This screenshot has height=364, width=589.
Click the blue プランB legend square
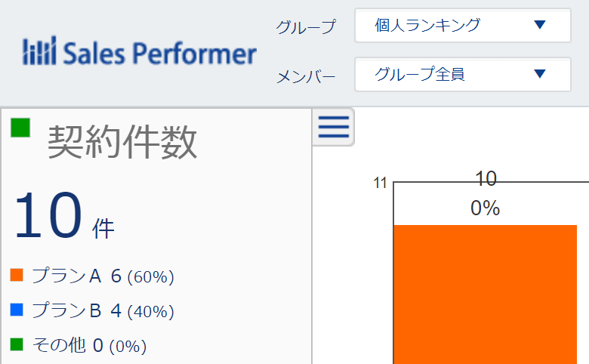(17, 310)
